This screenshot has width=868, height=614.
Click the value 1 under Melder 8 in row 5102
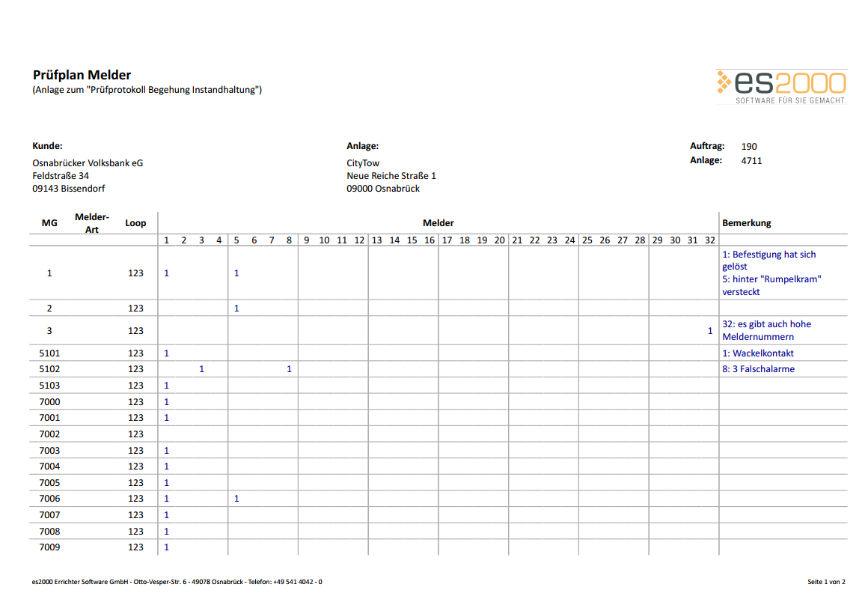coord(289,369)
